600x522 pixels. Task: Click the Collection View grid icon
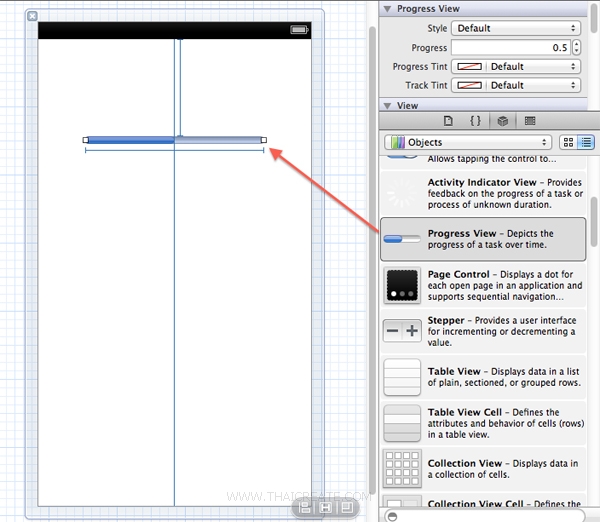coord(402,469)
